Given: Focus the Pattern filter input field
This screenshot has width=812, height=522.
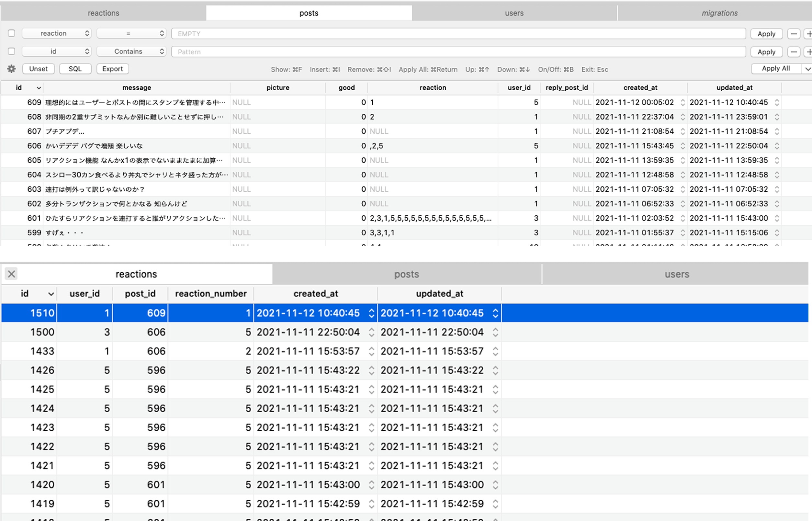Looking at the screenshot, I should click(x=458, y=52).
